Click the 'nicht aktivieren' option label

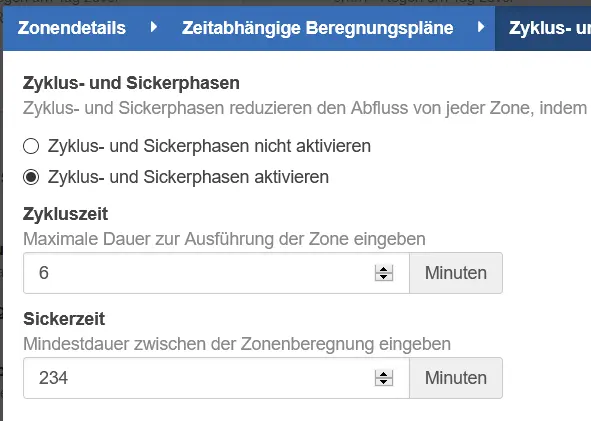pyautogui.click(x=209, y=146)
